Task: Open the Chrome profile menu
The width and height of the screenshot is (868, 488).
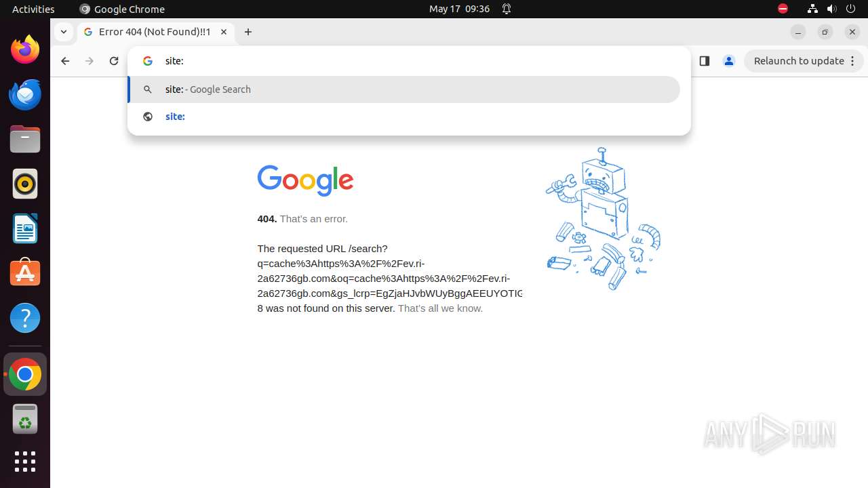Action: click(x=729, y=61)
